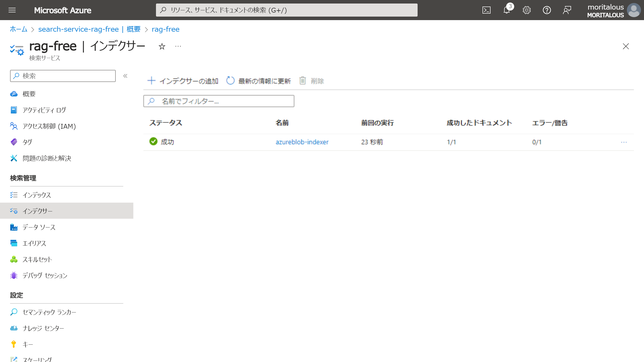This screenshot has height=362, width=644.
Task: Open Cloud Shell from the top bar
Action: [487, 10]
